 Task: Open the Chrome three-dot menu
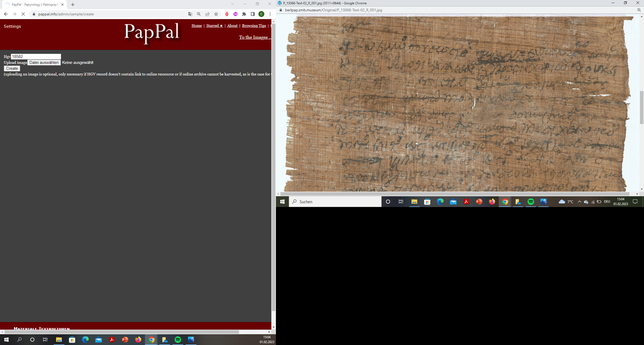click(x=270, y=14)
